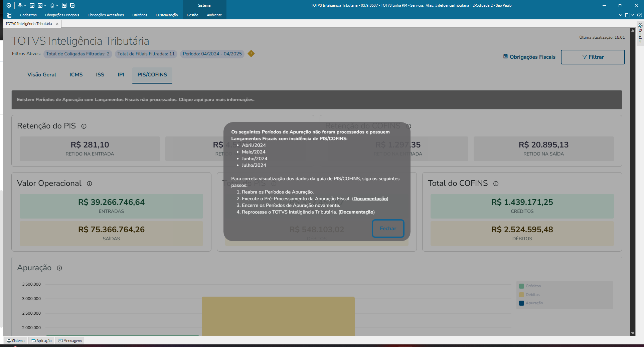Switch to the ISS tab
Screen dimensions: 644x347
pyautogui.click(x=100, y=75)
